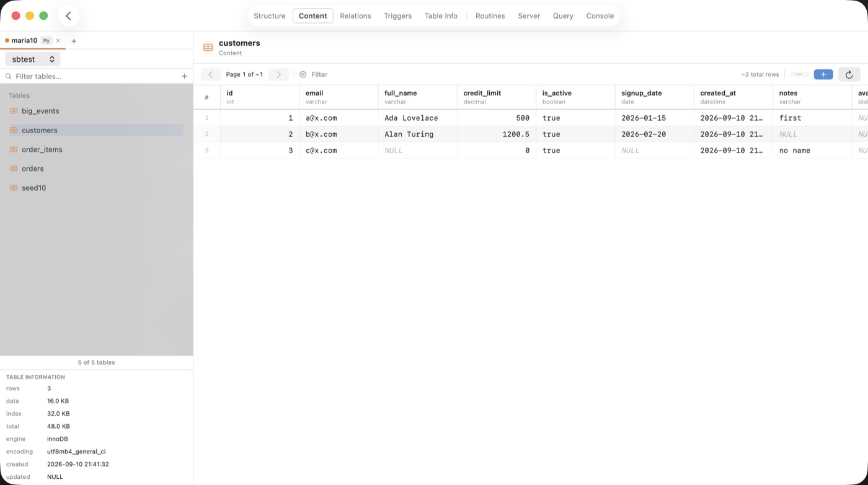
Task: Open the Console tab
Action: coord(600,16)
